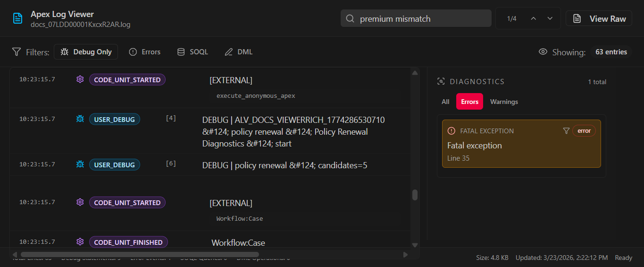Click the Policy Renewal Diagnostics debug message

293,132
